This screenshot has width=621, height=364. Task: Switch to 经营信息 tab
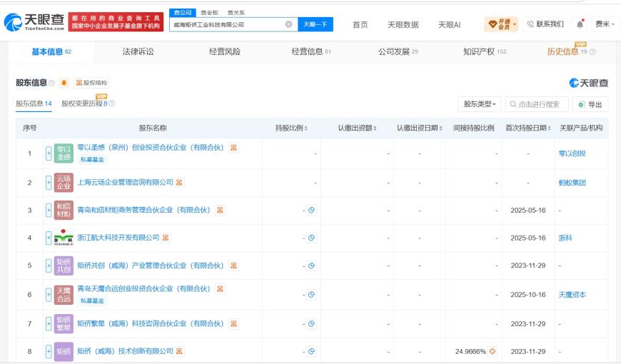311,51
